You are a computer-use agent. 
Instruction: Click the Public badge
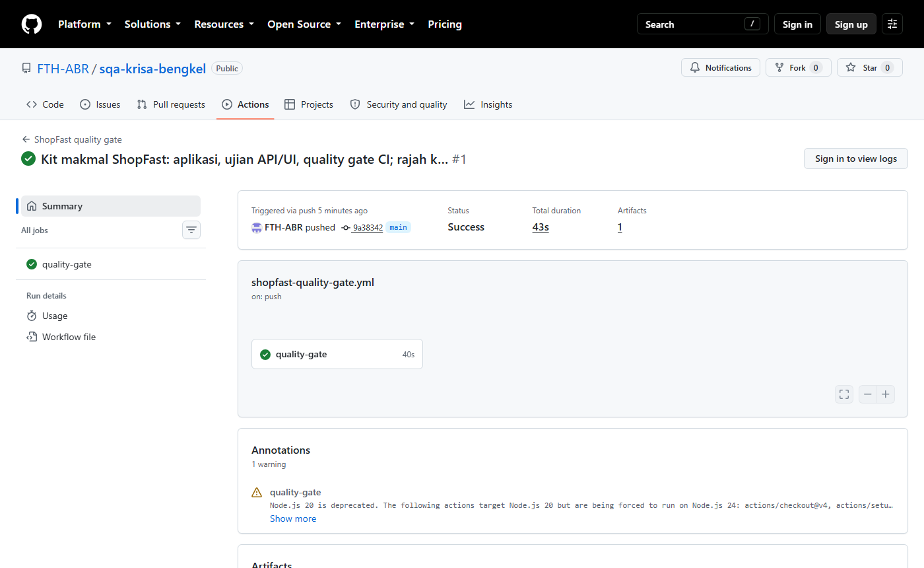[x=227, y=68]
